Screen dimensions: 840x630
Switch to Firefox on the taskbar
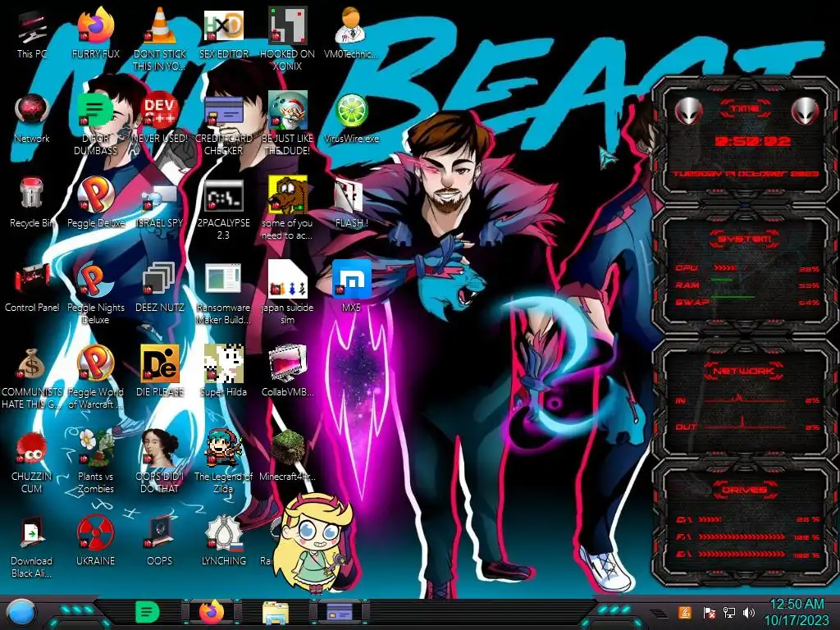(211, 612)
